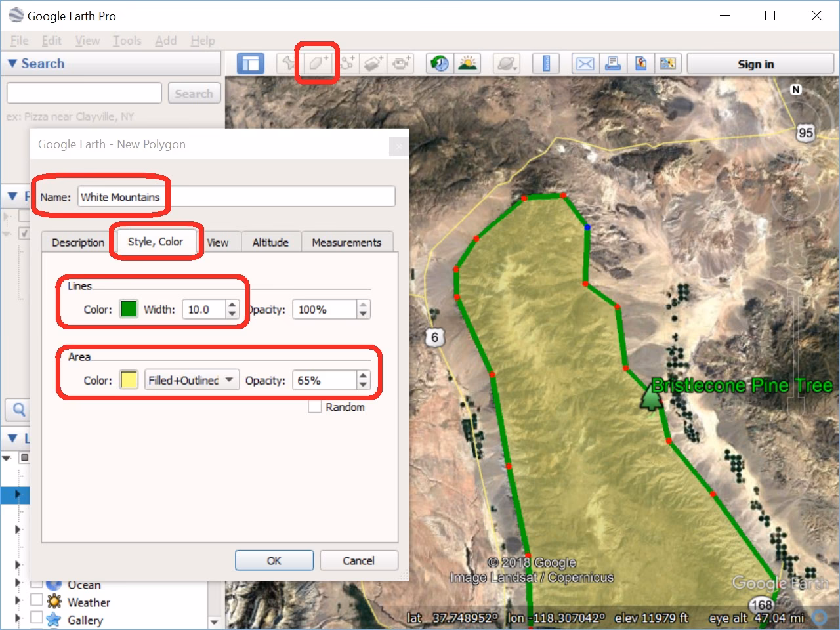Click the Add Polygon toolbar icon
840x630 pixels.
pyautogui.click(x=318, y=64)
